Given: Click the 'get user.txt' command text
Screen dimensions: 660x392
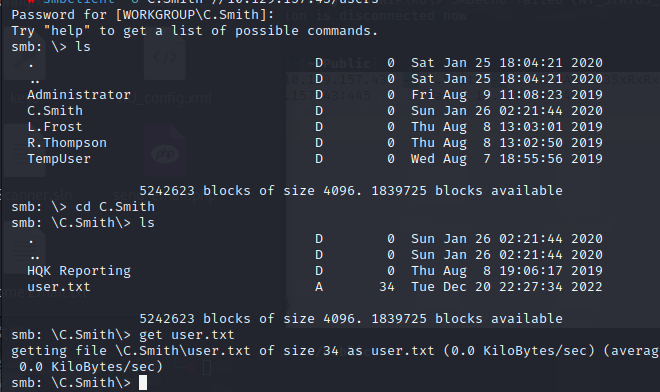Looking at the screenshot, I should point(186,335).
